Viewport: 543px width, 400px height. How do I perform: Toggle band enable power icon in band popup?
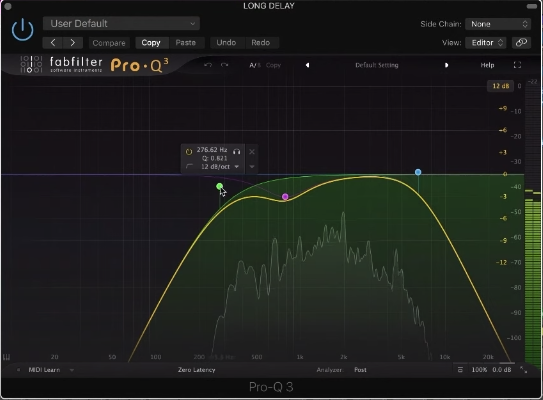click(189, 152)
